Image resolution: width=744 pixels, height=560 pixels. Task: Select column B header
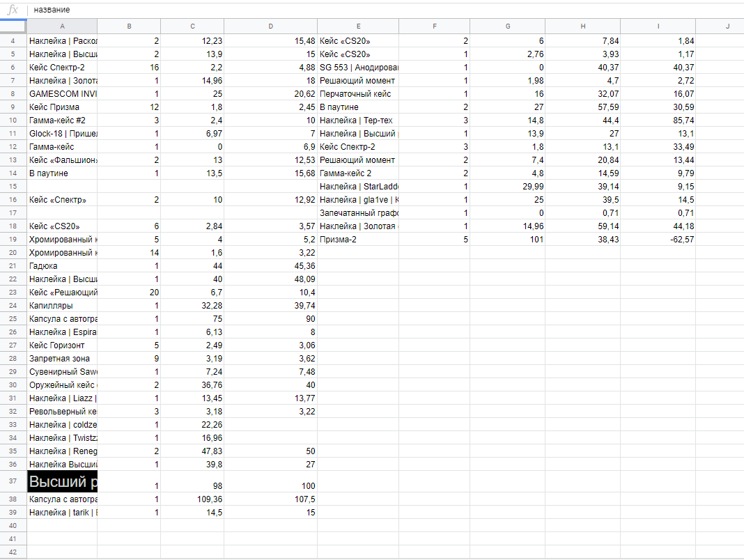pyautogui.click(x=129, y=26)
